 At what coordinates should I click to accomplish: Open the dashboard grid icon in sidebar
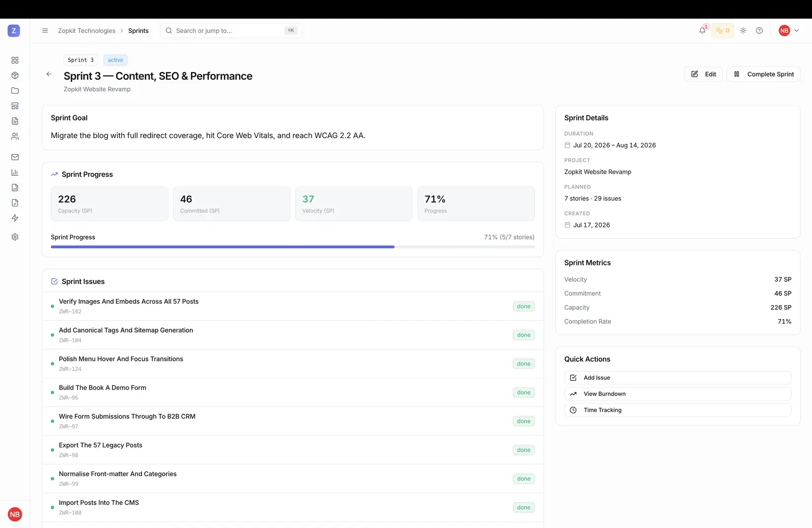(15, 60)
